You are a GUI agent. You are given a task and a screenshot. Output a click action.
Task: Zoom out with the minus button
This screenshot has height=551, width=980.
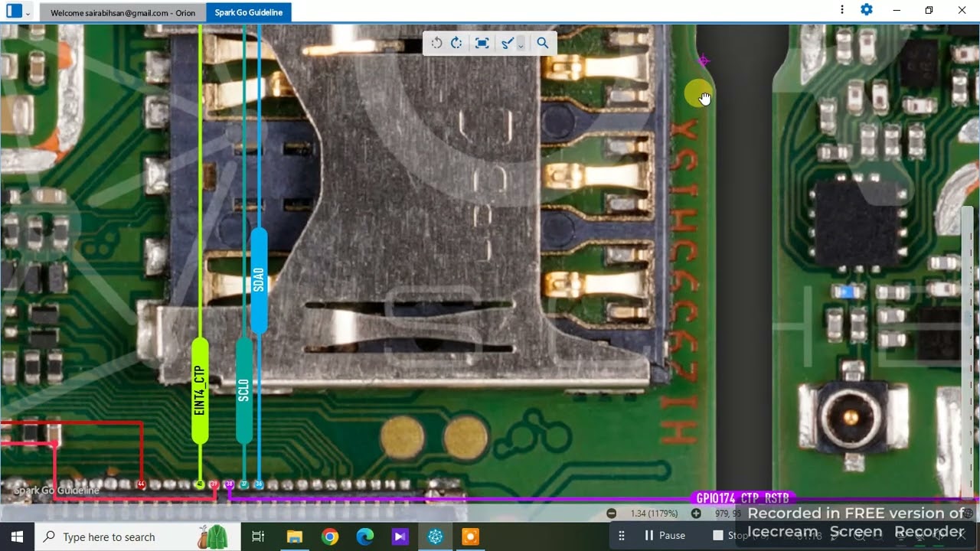tap(611, 514)
